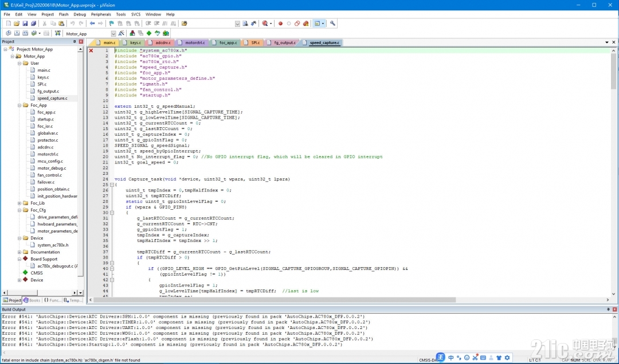Image resolution: width=619 pixels, height=364 pixels.
Task: Open the editor tab list dropdown arrow
Action: point(607,42)
